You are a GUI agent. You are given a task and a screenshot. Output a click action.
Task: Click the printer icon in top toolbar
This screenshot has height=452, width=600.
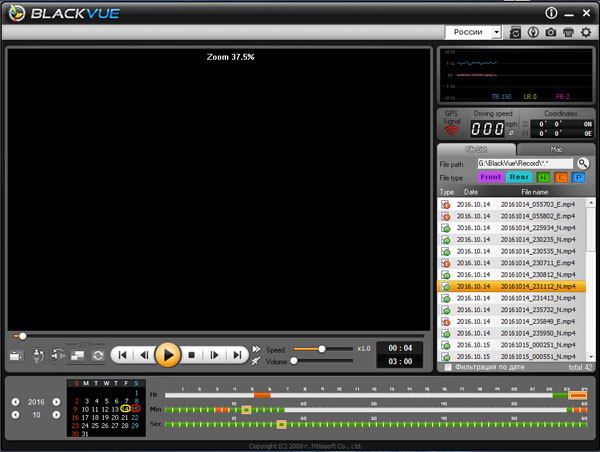coord(568,33)
